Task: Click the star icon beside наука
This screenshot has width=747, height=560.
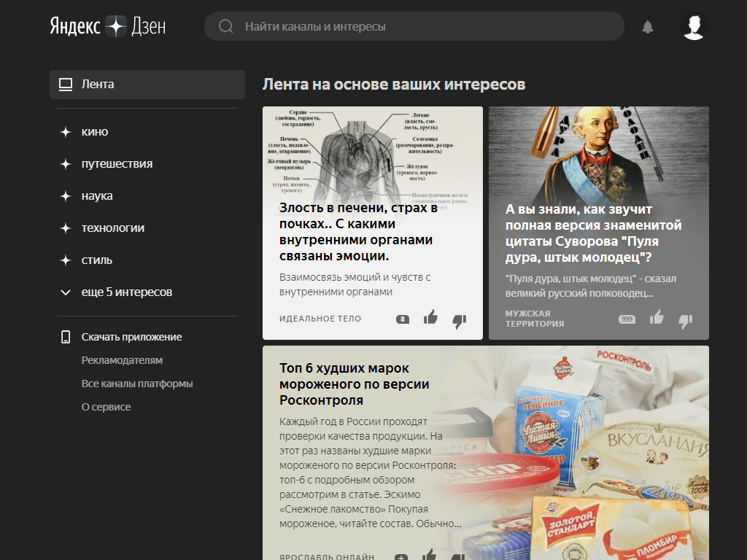Action: pyautogui.click(x=66, y=195)
